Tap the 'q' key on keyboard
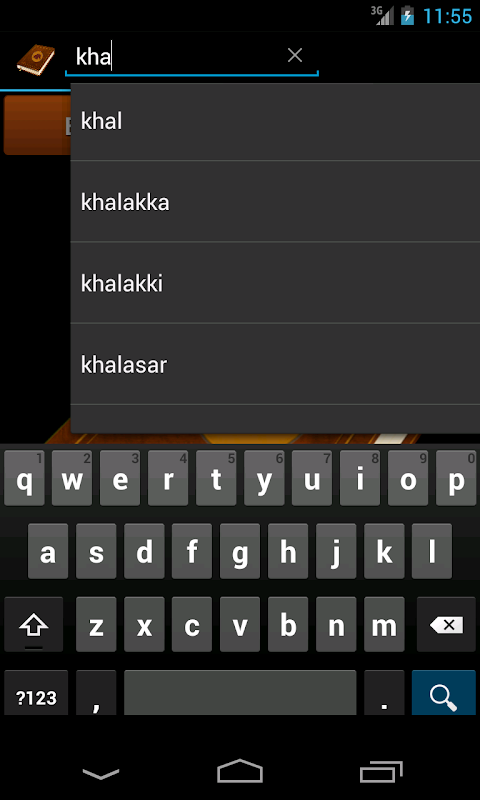Viewport: 480px width, 800px height. tap(24, 478)
